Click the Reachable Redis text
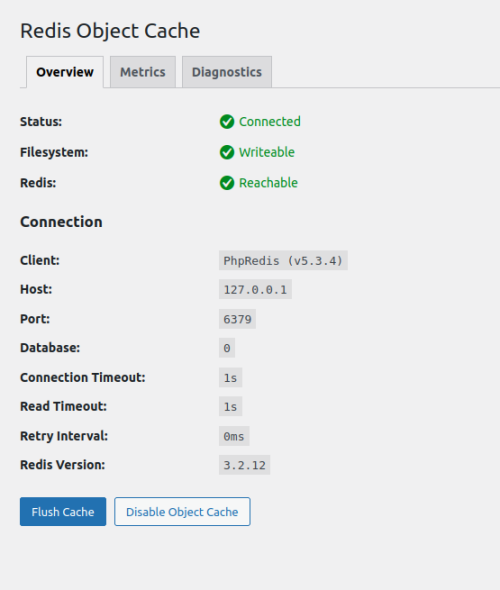 pyautogui.click(x=268, y=183)
